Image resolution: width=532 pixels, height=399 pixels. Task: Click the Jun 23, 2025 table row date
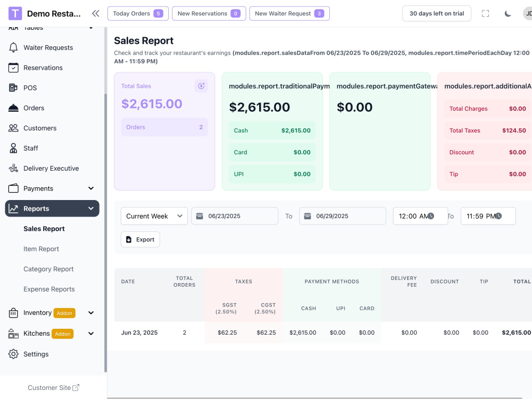tap(139, 332)
